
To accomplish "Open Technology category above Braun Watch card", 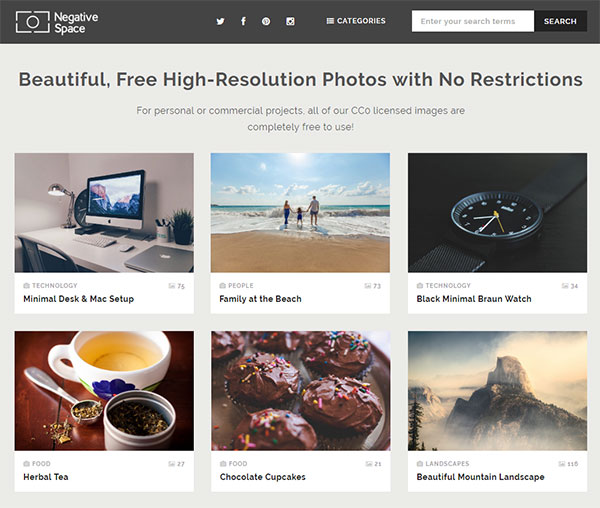I will pyautogui.click(x=448, y=285).
